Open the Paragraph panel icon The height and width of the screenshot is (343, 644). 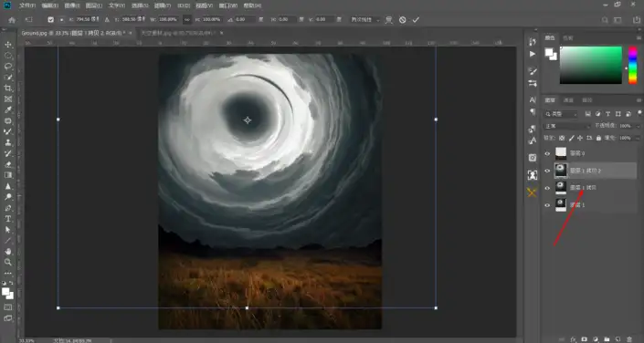coord(533,111)
